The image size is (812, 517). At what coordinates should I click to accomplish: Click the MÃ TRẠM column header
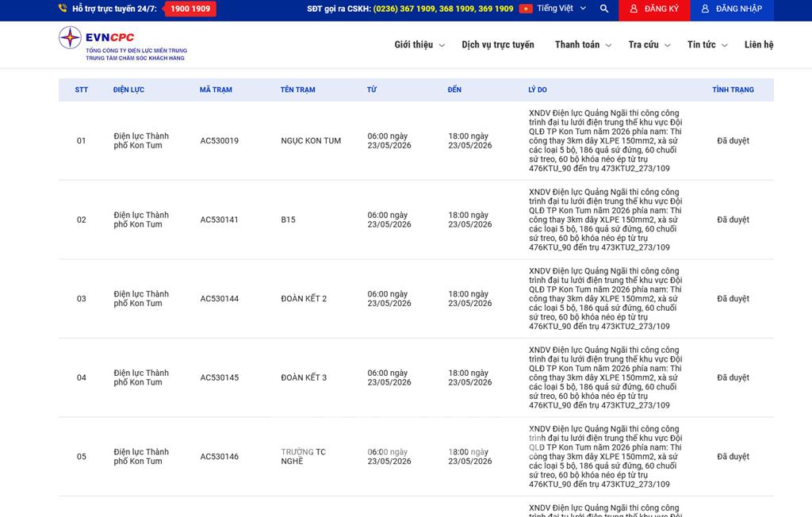point(216,90)
